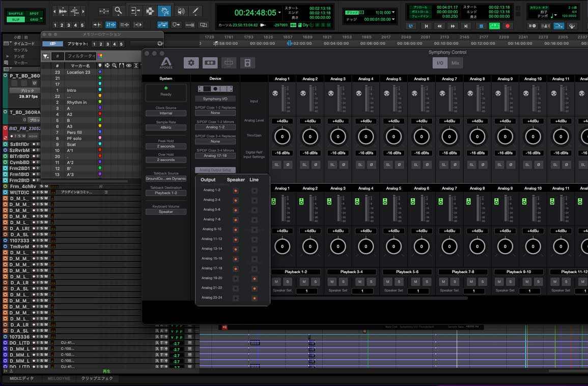Select the Scrubber speaker tool
Image resolution: width=588 pixels, height=386 pixels.
tap(181, 11)
